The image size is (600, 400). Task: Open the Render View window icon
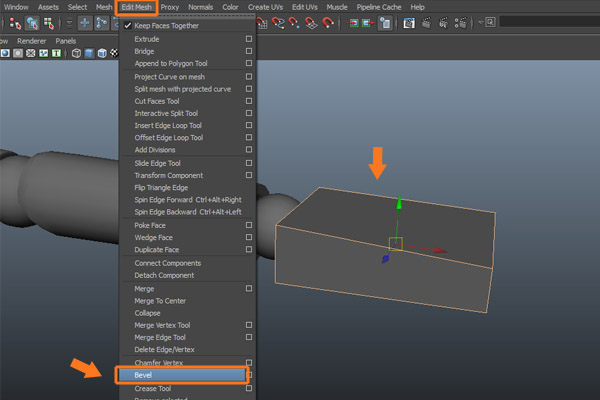[410, 22]
